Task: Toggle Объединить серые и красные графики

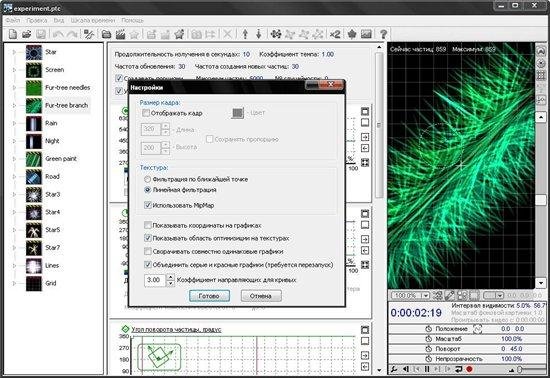Action: [148, 264]
